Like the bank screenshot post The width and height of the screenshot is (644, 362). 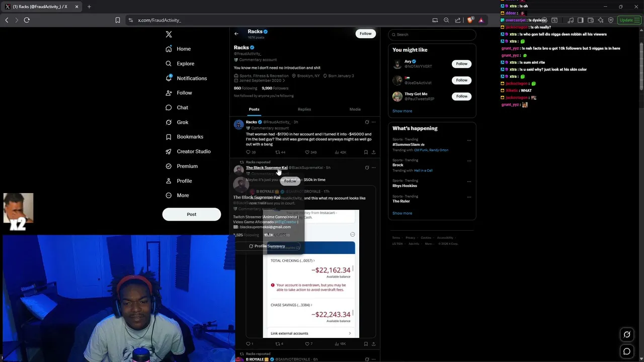[309, 344]
